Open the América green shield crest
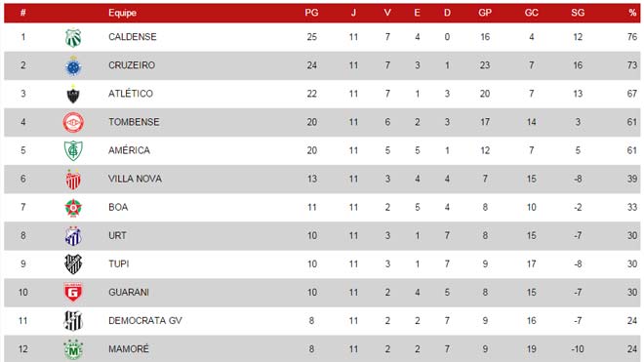644x362 pixels. point(73,151)
